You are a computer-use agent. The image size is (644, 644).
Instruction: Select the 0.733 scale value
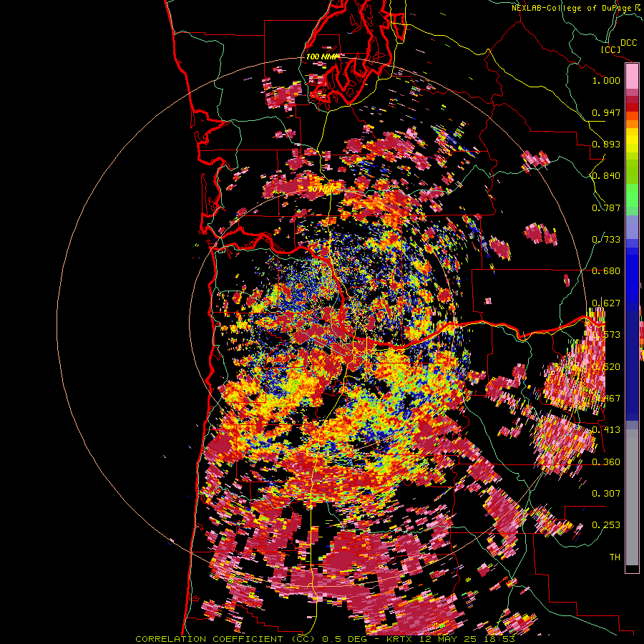pos(606,240)
